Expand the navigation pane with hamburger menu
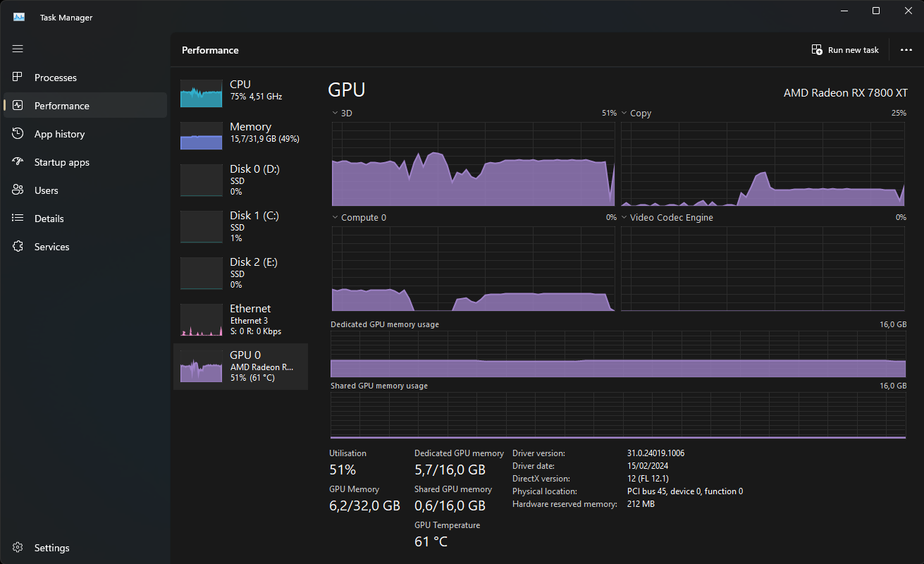The height and width of the screenshot is (564, 924). click(x=17, y=49)
